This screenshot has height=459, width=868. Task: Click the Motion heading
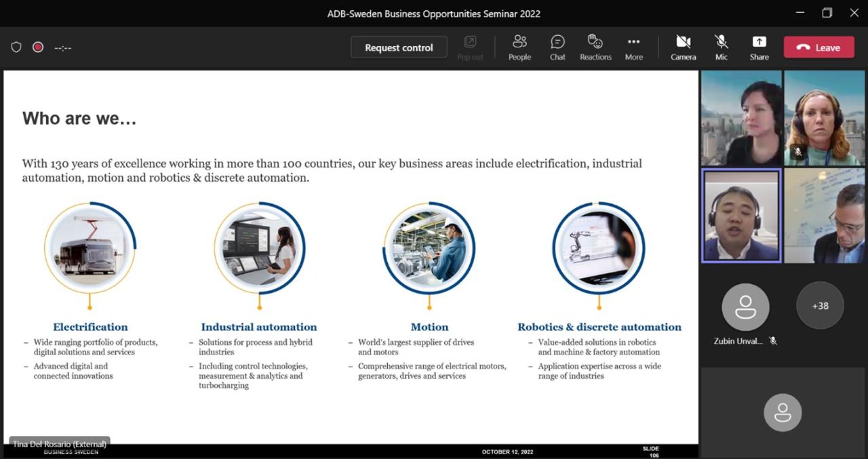tap(429, 327)
